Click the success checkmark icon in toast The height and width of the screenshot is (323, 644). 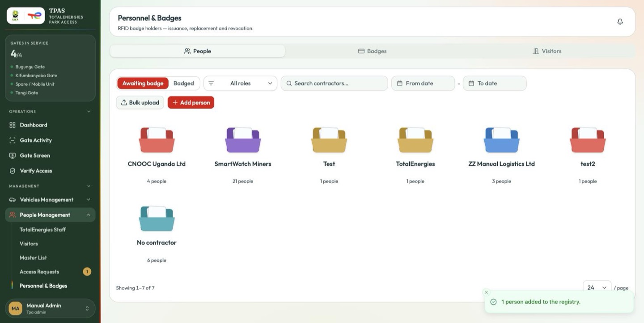point(494,302)
